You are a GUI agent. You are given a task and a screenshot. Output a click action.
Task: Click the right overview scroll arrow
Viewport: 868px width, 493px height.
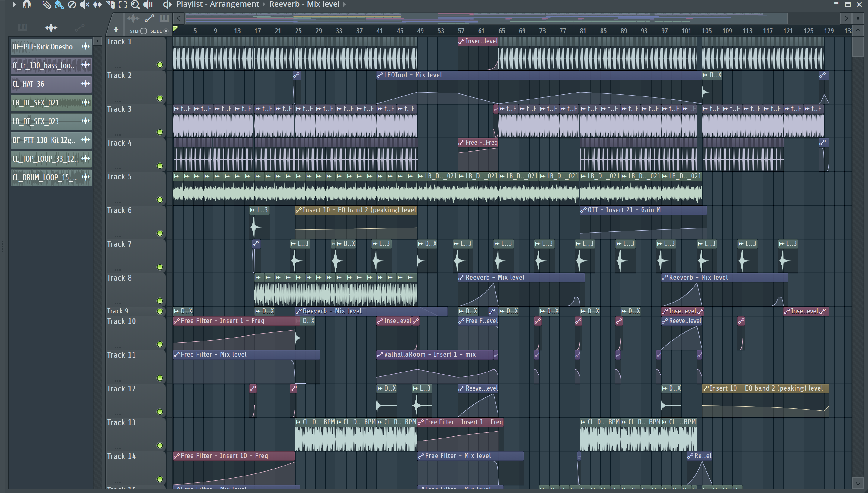pyautogui.click(x=846, y=18)
